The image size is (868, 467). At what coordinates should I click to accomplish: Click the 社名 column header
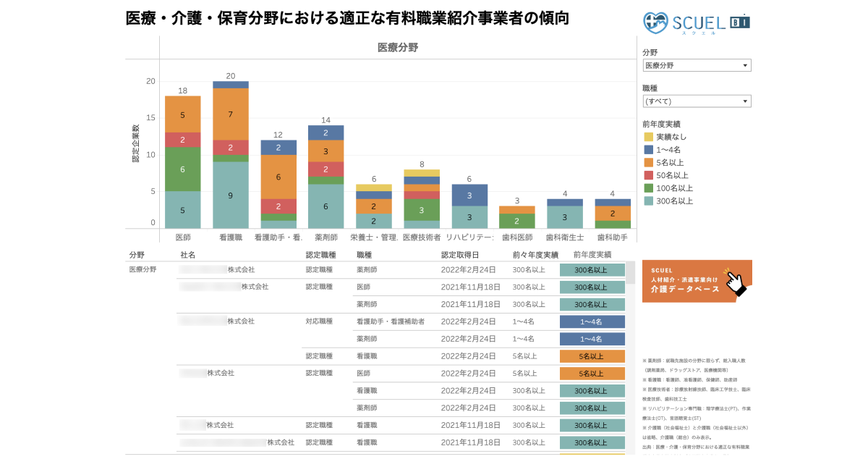click(188, 255)
